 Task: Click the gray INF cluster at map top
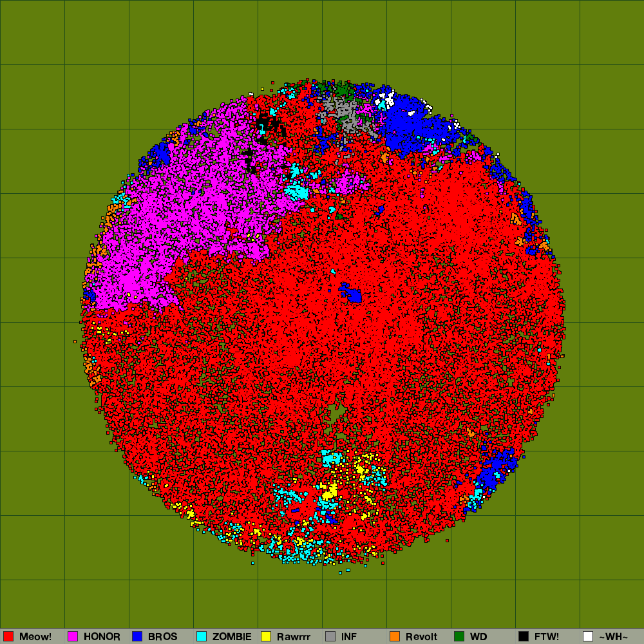(345, 115)
